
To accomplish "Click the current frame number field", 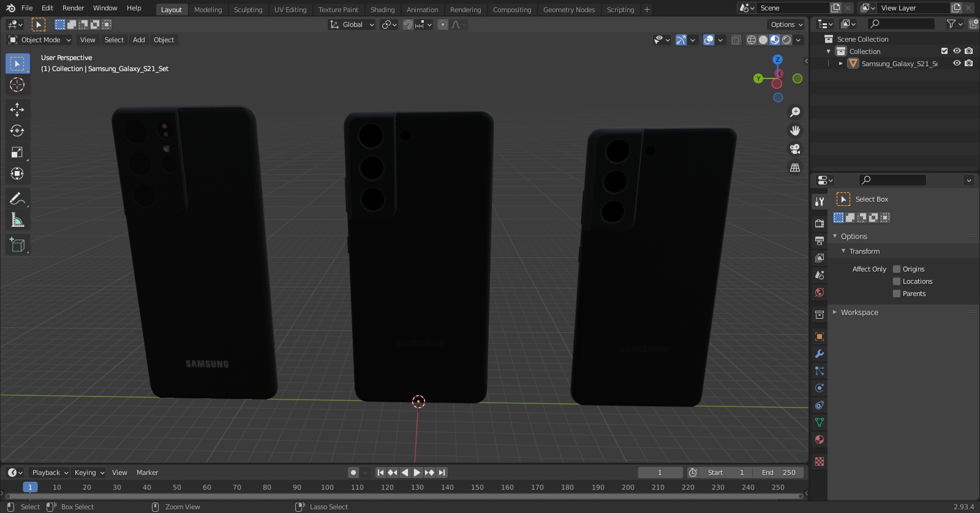I will tap(660, 473).
